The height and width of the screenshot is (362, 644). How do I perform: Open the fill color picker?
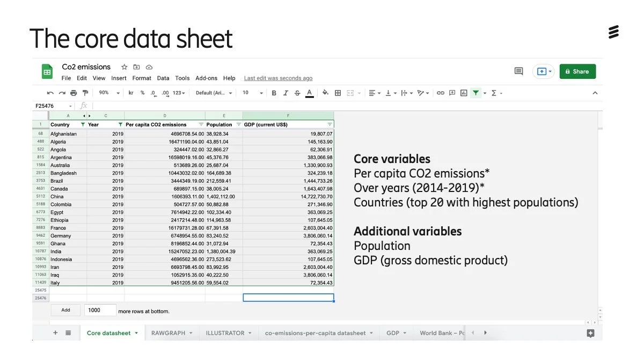pyautogui.click(x=325, y=93)
